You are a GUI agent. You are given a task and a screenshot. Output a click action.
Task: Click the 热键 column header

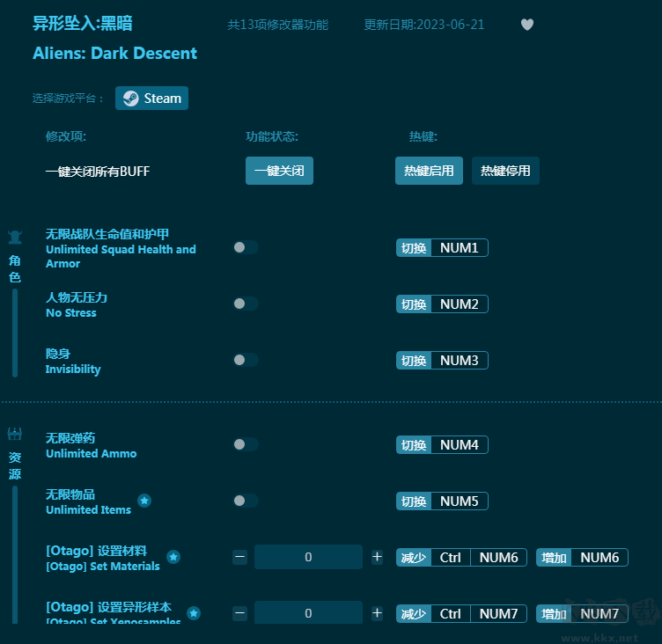coord(423,136)
